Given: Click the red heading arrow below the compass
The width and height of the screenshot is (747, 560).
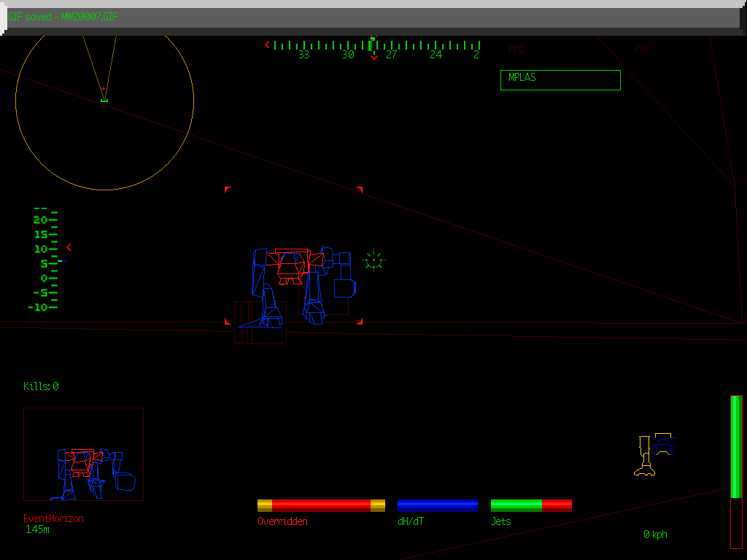Looking at the screenshot, I should pos(374,57).
